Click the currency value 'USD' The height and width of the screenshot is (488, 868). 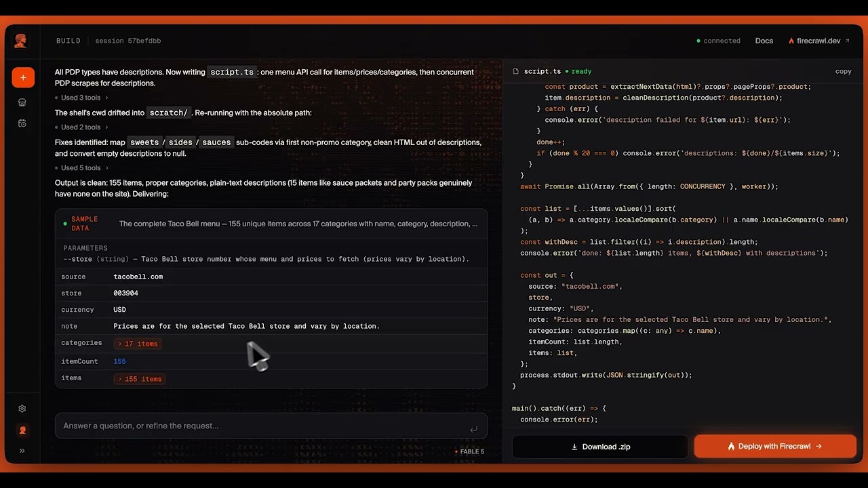(119, 310)
